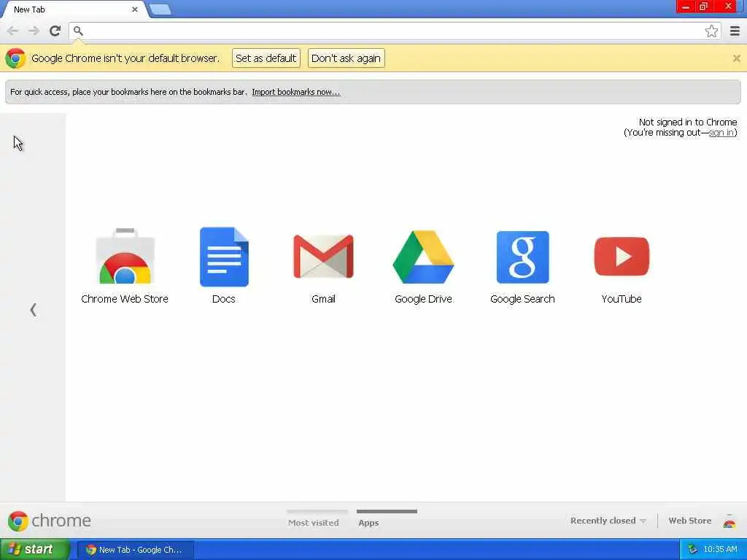The width and height of the screenshot is (747, 560).
Task: Click the Chrome Web Store label text
Action: click(x=125, y=299)
